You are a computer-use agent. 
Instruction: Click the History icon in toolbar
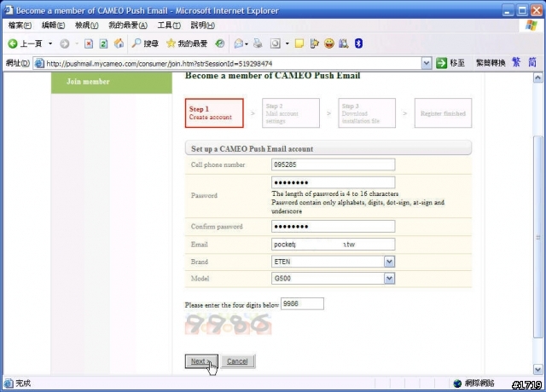(x=220, y=43)
